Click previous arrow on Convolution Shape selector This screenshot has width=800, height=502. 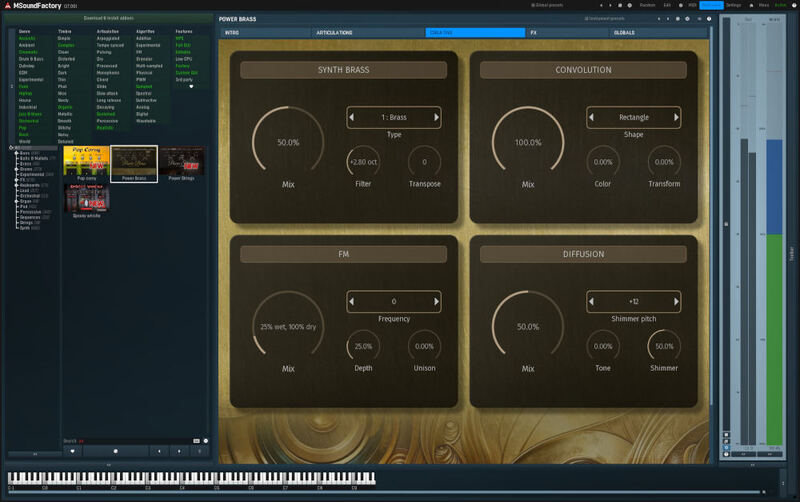coord(591,117)
